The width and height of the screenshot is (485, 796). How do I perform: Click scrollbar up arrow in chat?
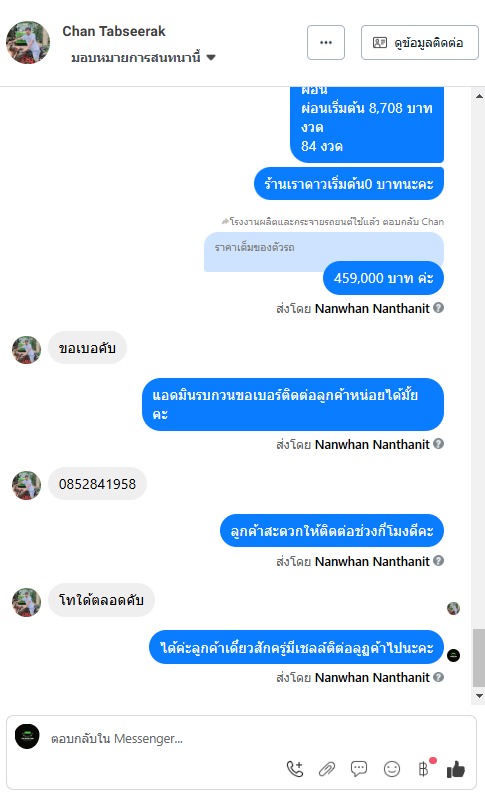point(479,96)
